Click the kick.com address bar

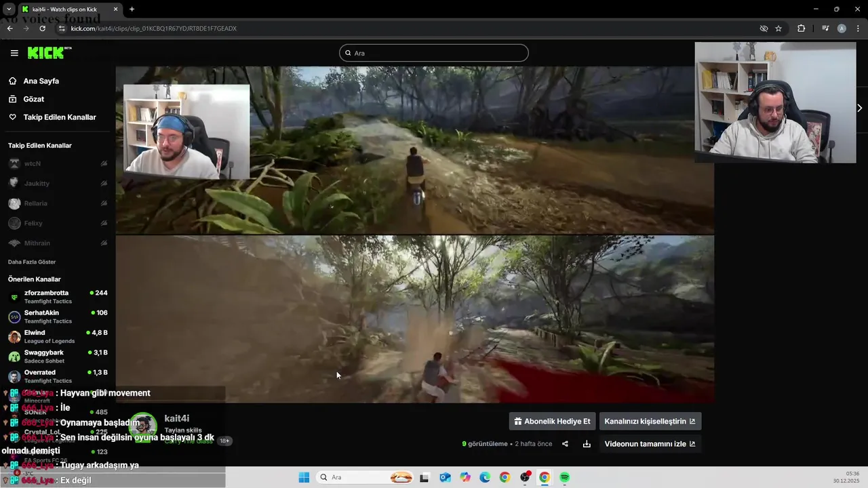tap(407, 28)
